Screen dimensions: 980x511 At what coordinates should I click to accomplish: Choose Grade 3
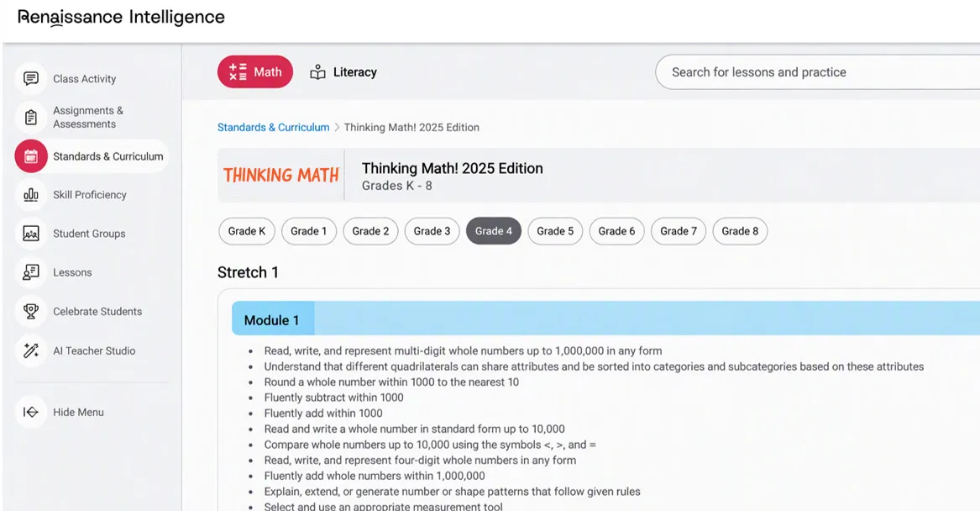tap(432, 231)
